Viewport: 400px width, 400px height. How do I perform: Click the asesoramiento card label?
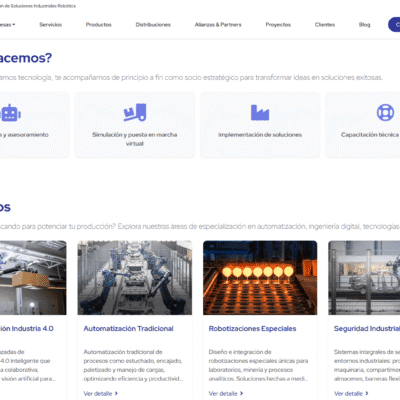(x=24, y=135)
